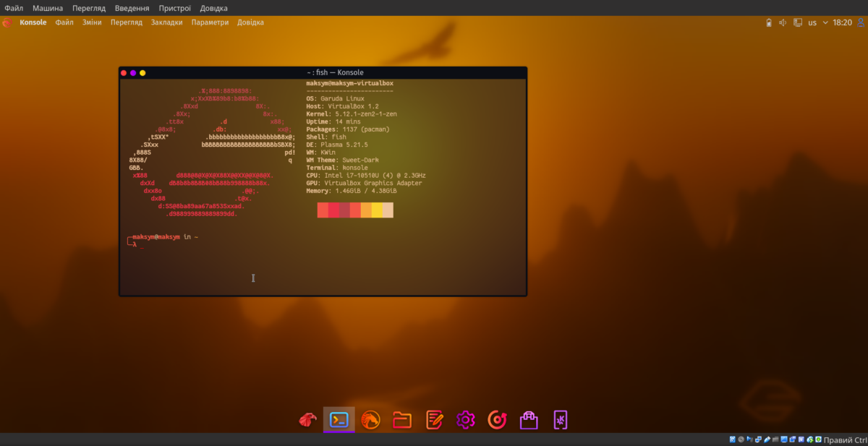This screenshot has height=446, width=868.
Task: Click the Memory: 1.46GiB / 4.38GiB line
Action: (x=352, y=191)
